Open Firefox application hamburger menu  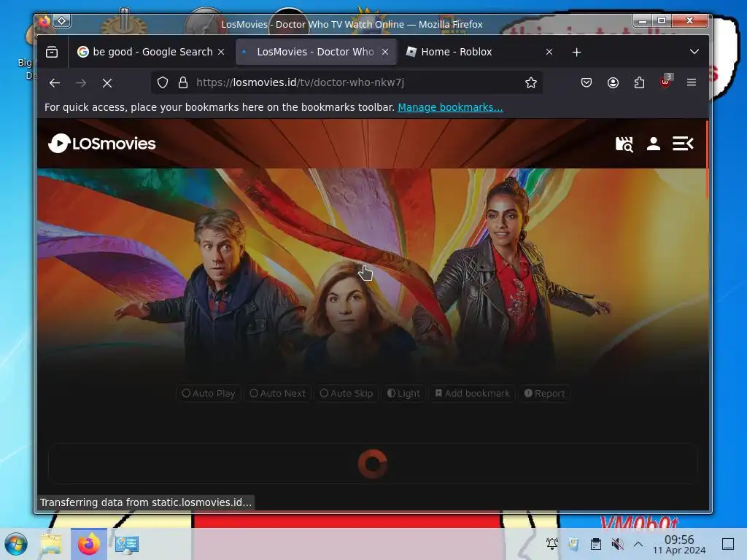692,83
